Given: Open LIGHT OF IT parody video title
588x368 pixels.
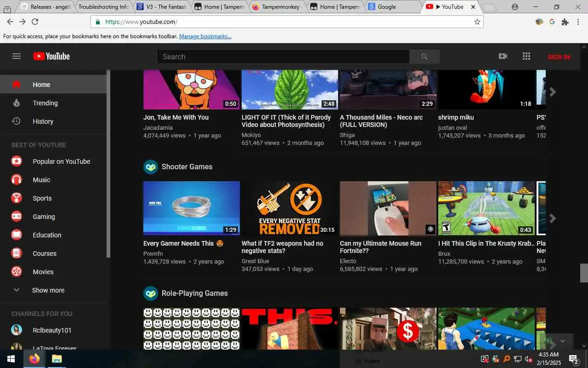Looking at the screenshot, I should tap(286, 121).
